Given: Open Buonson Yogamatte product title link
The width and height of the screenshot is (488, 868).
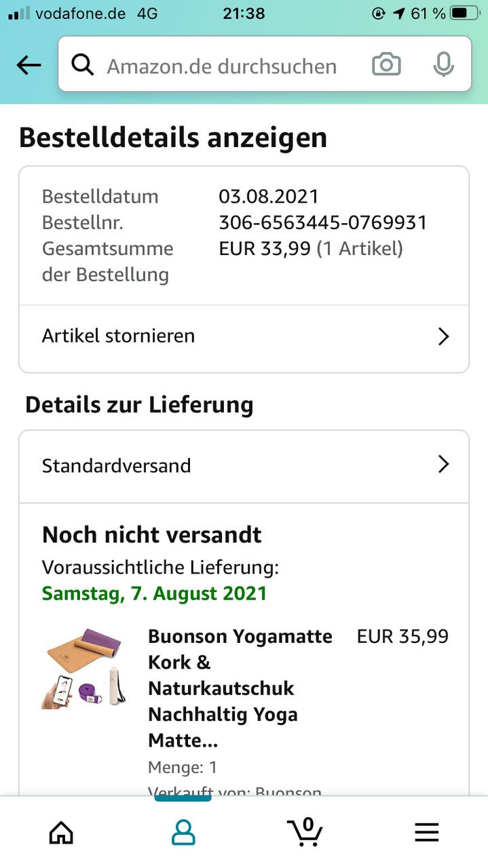Looking at the screenshot, I should point(240,688).
